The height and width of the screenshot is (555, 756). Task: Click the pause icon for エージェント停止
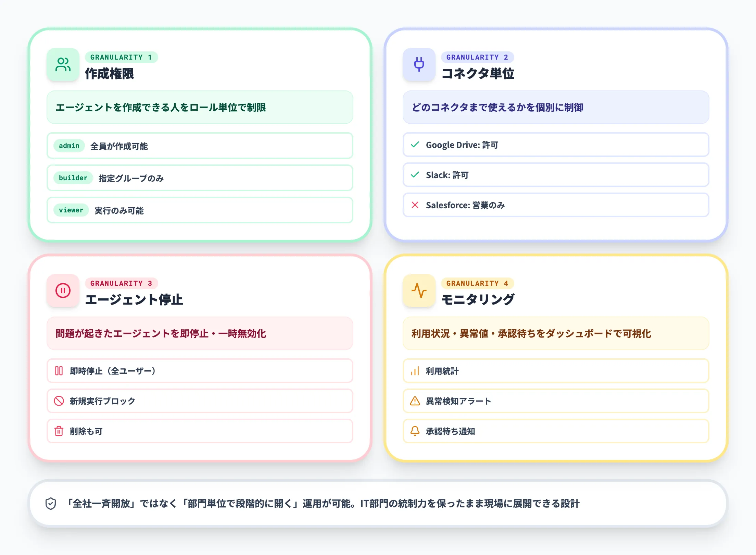point(63,291)
